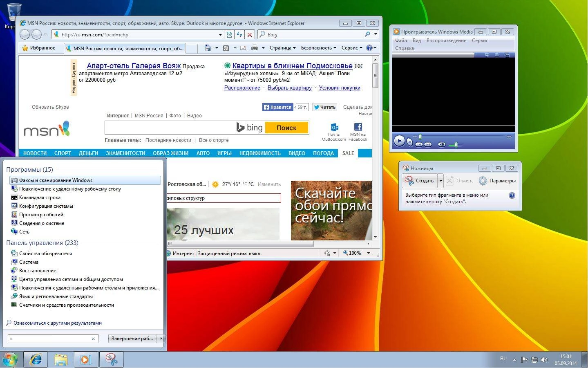Open Справка menu in Media Player
Screen dimensions: 588x368
pos(405,48)
